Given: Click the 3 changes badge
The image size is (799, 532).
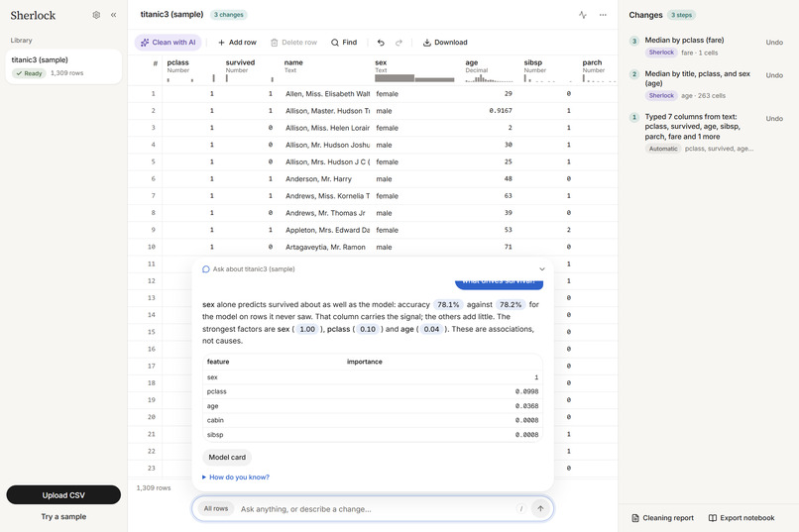Looking at the screenshot, I should [x=229, y=15].
